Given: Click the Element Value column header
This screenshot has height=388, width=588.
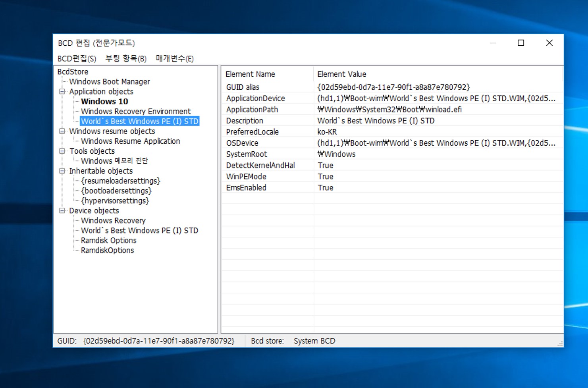Looking at the screenshot, I should [x=438, y=74].
